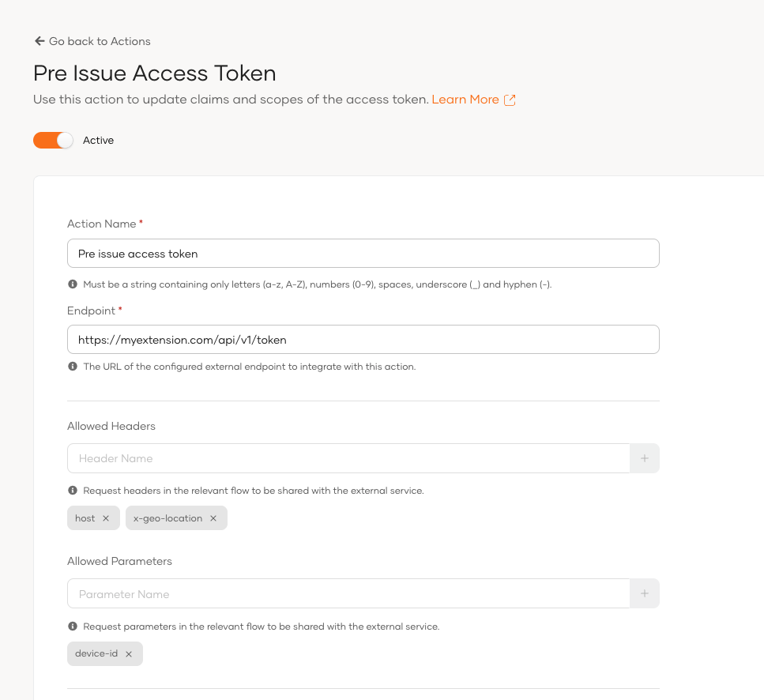764x700 pixels.
Task: Remove the device-id parameter chip
Action: coord(130,653)
